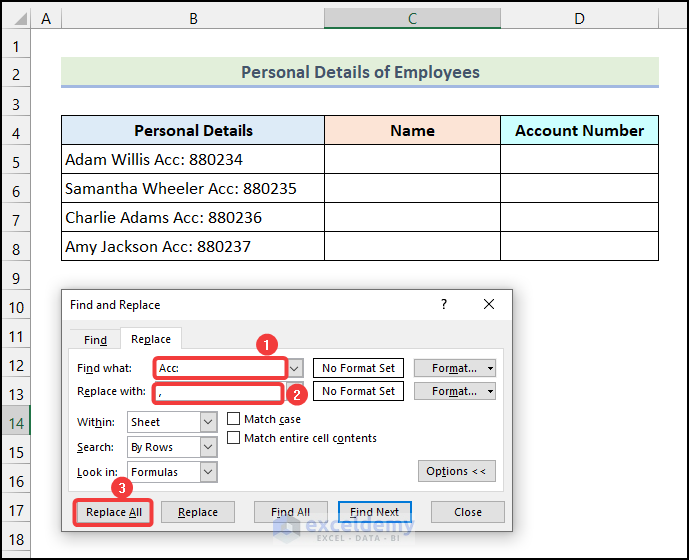Expand the Format arrow beside Replace with
This screenshot has height=560, width=689.
490,391
